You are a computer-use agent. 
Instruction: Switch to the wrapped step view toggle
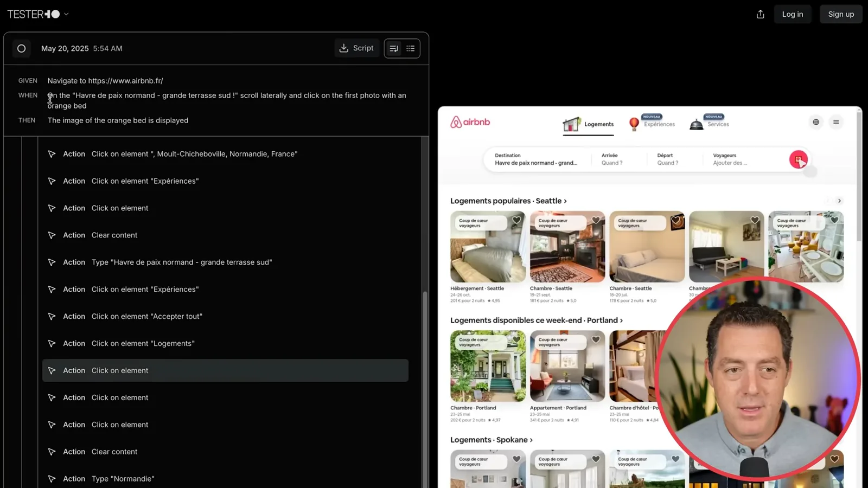click(x=394, y=48)
